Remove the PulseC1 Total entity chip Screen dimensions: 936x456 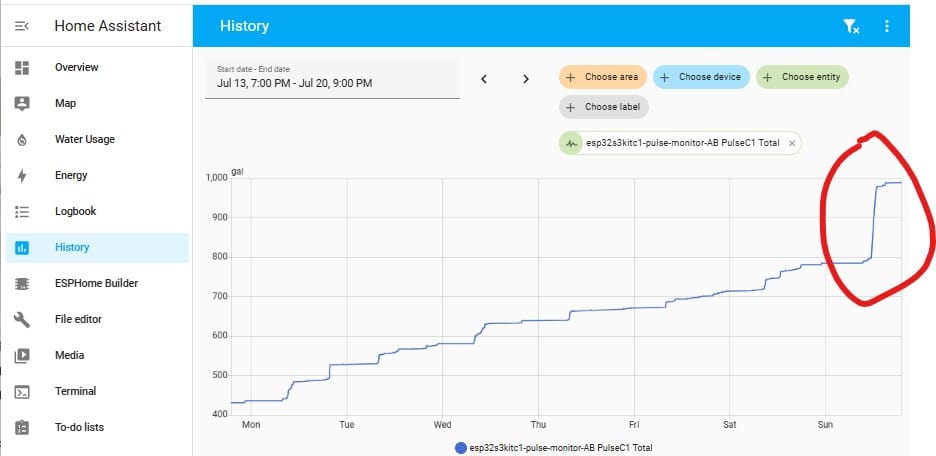click(x=792, y=144)
